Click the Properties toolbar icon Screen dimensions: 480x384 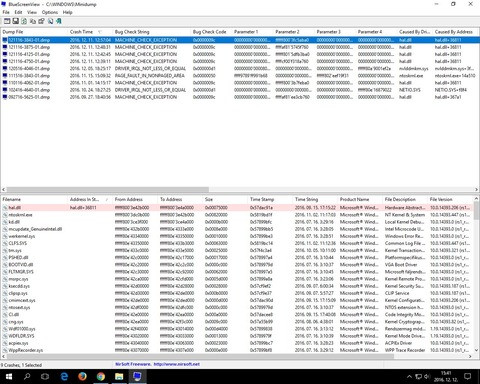[x=41, y=21]
